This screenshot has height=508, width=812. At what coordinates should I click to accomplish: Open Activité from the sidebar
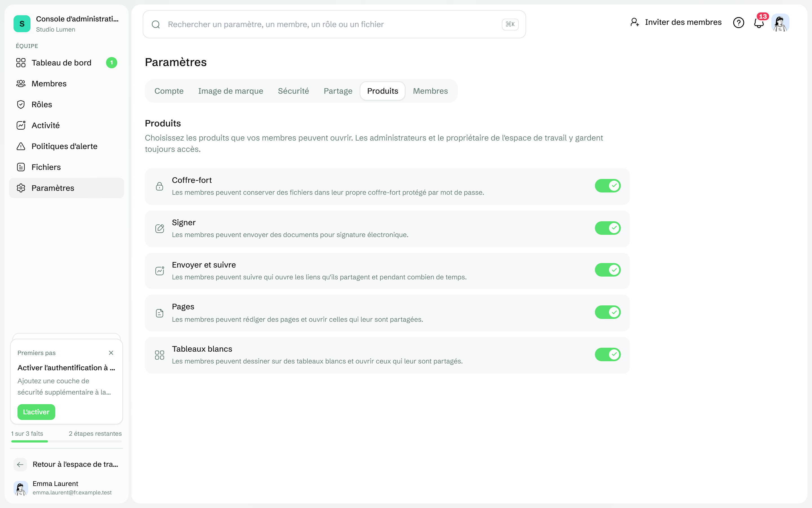[67, 125]
